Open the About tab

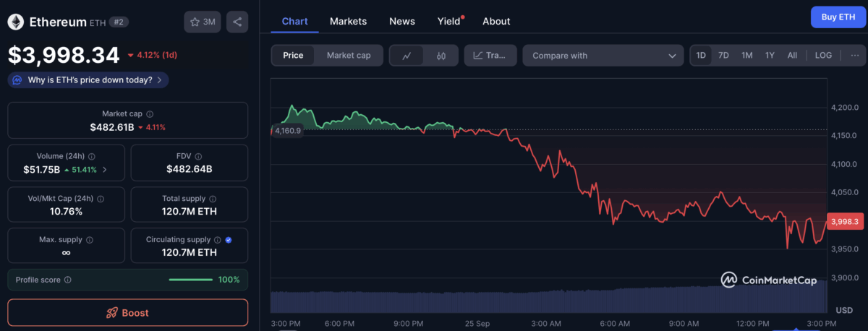pos(496,21)
